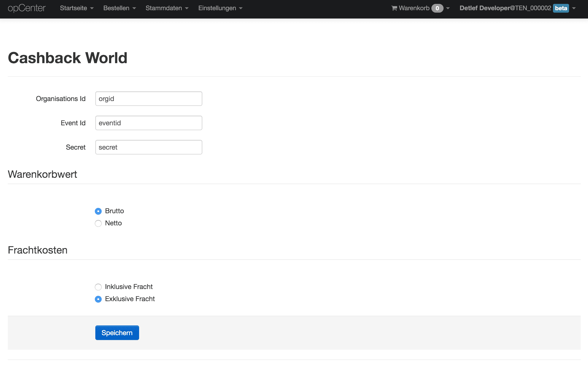Click the opCenter logo
This screenshot has height=374, width=588.
pyautogui.click(x=27, y=8)
